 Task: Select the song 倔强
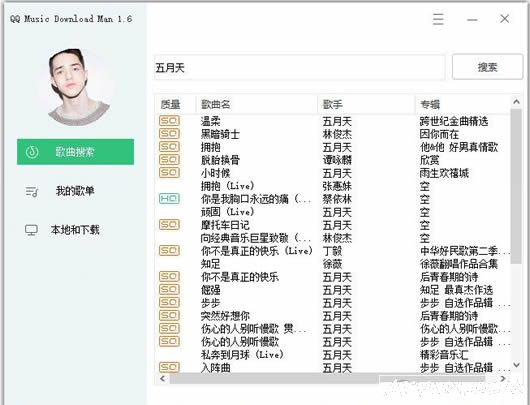[x=211, y=290]
